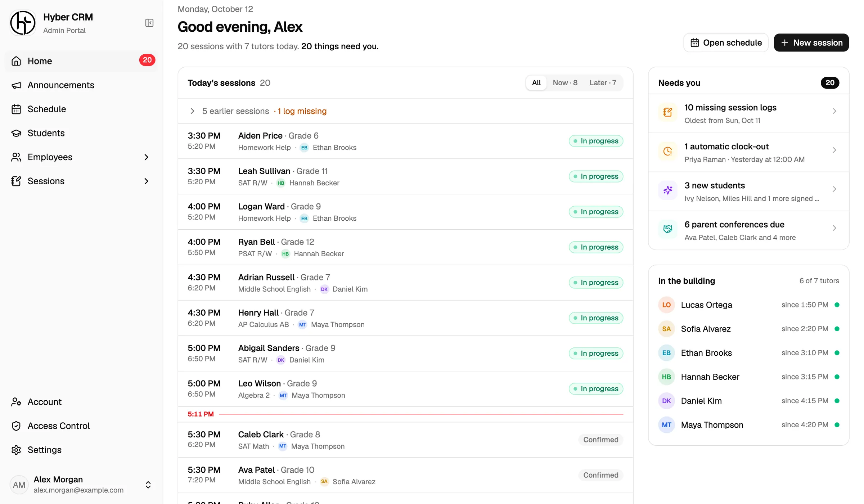
Task: Click the Open schedule button
Action: click(726, 43)
